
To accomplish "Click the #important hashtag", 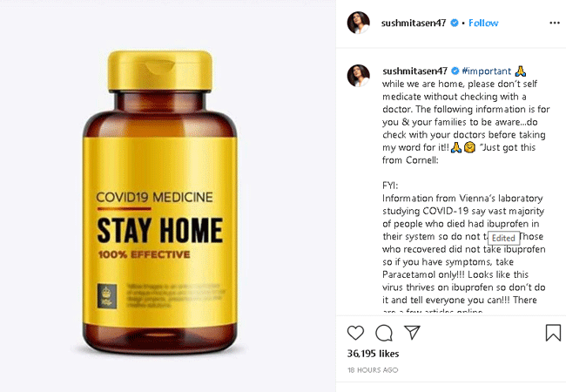I will pos(487,71).
